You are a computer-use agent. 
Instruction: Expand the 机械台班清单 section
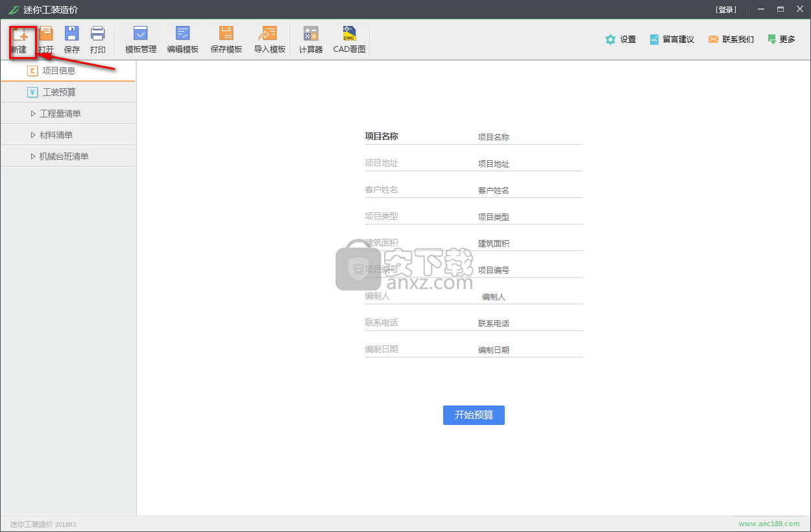tap(68, 156)
